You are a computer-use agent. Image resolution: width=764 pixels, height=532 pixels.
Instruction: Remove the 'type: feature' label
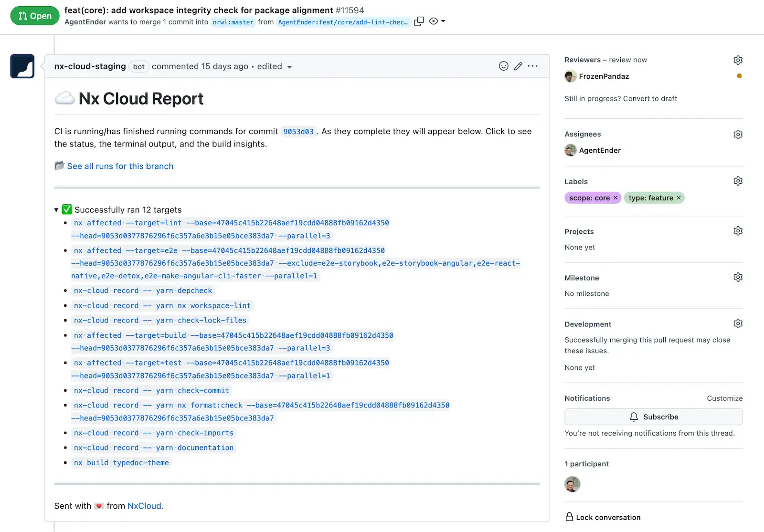[679, 198]
